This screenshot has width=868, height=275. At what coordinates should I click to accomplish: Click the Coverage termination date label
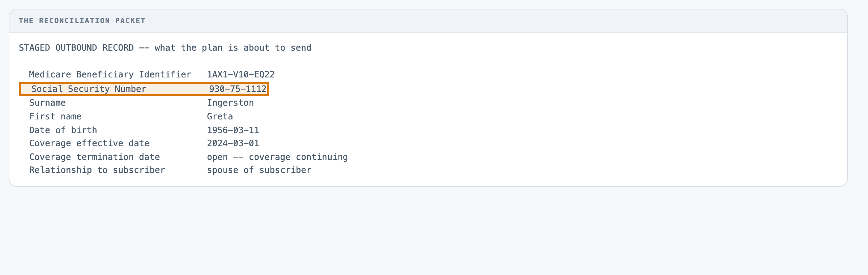point(94,157)
